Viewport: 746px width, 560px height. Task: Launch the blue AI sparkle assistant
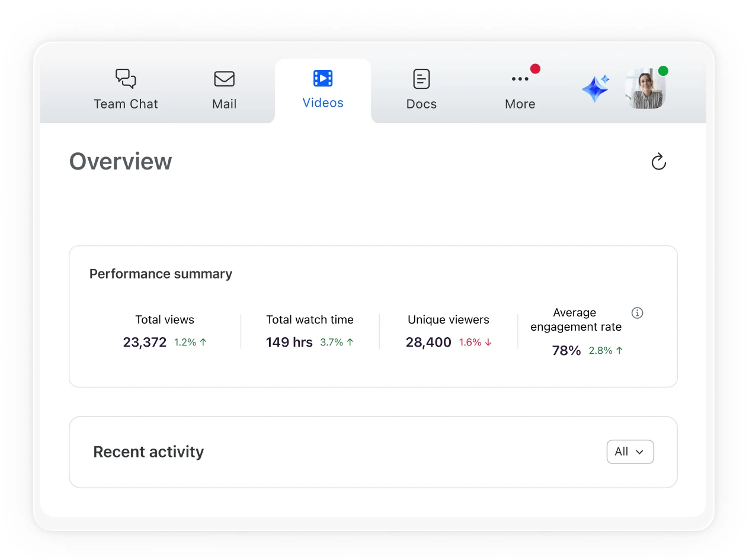point(595,89)
